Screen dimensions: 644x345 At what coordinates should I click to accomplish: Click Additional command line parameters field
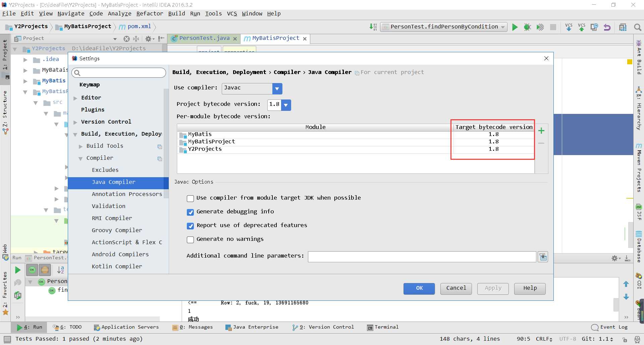[422, 257]
